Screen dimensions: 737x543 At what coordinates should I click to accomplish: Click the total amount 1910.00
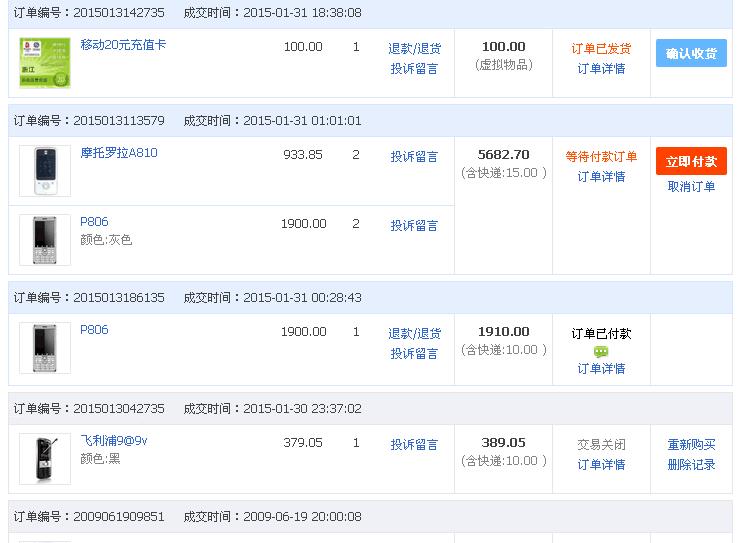tap(503, 332)
